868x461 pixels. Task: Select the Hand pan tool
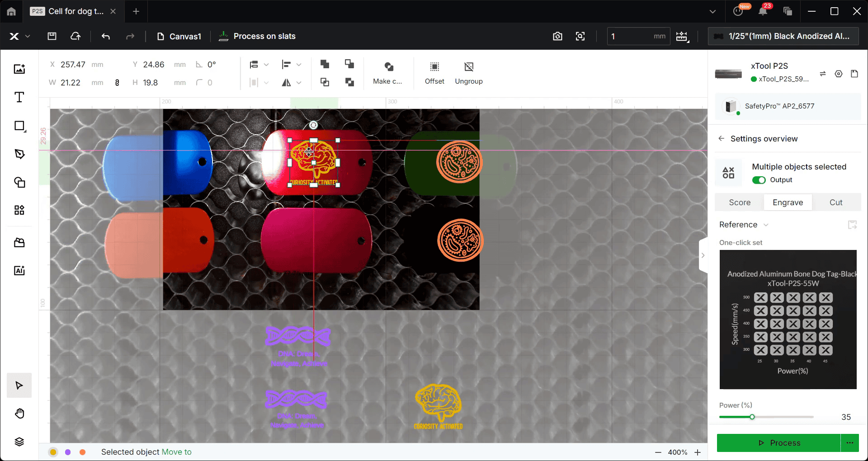click(19, 414)
